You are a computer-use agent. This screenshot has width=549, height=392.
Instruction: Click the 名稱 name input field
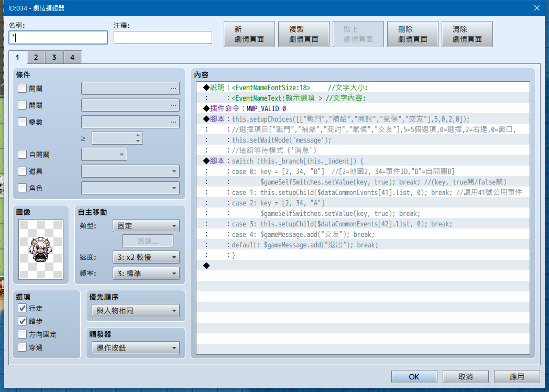[58, 38]
